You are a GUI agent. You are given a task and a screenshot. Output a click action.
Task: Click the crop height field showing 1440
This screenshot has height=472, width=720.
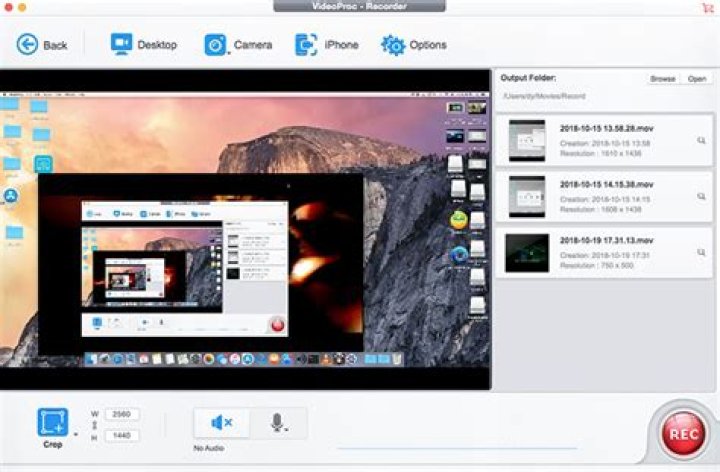pos(120,437)
